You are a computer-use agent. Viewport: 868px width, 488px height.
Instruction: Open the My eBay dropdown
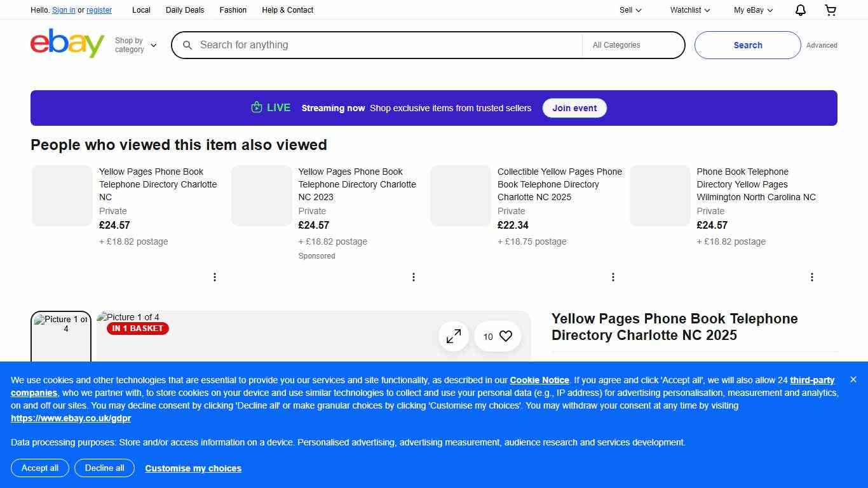click(x=752, y=10)
